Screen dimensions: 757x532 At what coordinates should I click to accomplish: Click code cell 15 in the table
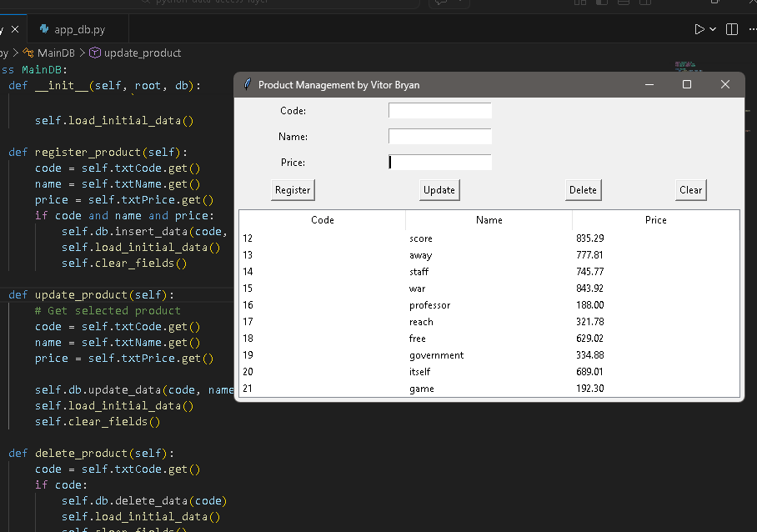(x=248, y=289)
